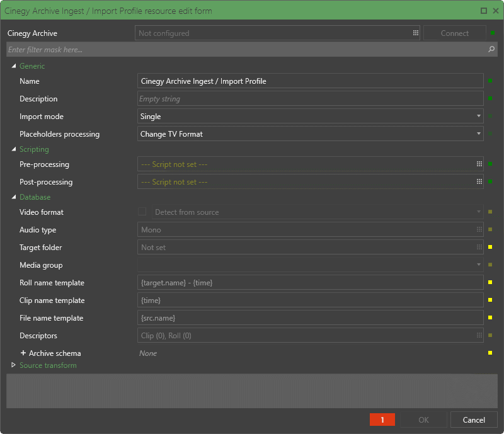Viewport: 504px width, 434px height.
Task: Click the yellow indicator beside Target folder
Action: pyautogui.click(x=490, y=247)
